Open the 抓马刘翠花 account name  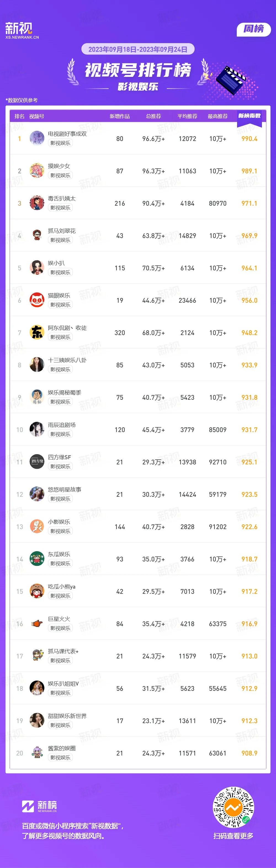(x=62, y=231)
